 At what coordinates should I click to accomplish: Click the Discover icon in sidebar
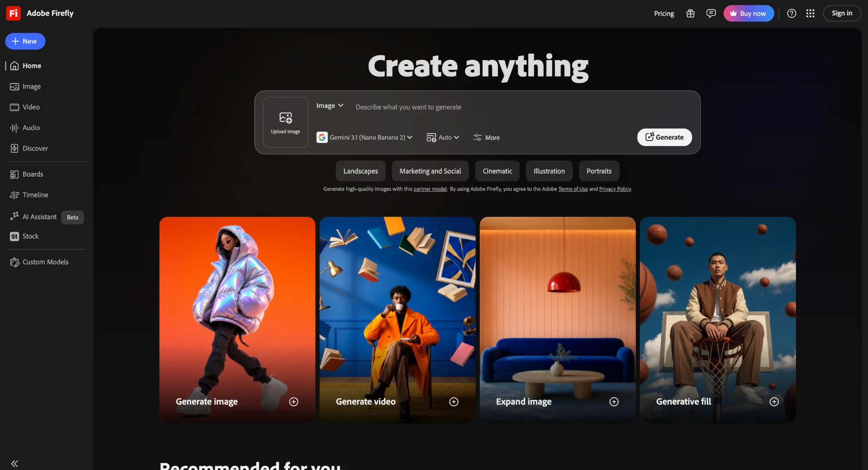tap(14, 148)
